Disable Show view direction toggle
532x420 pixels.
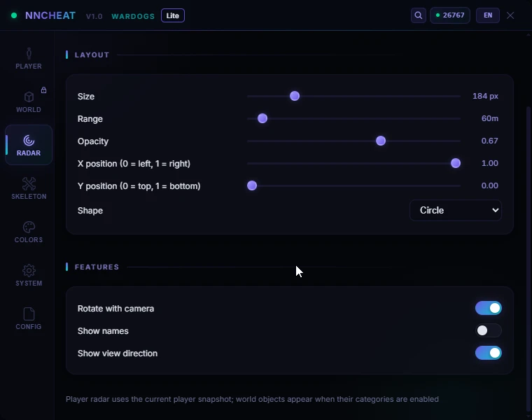488,353
